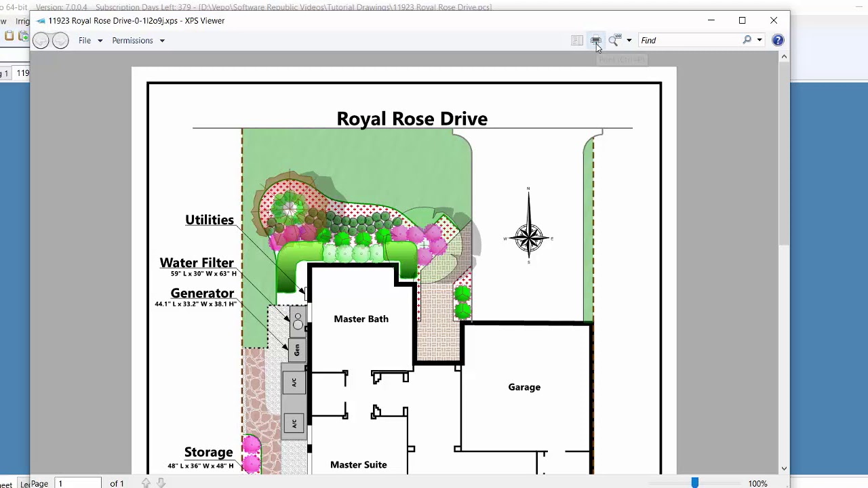Go to next page with down arrow
The height and width of the screenshot is (488, 868).
click(161, 483)
